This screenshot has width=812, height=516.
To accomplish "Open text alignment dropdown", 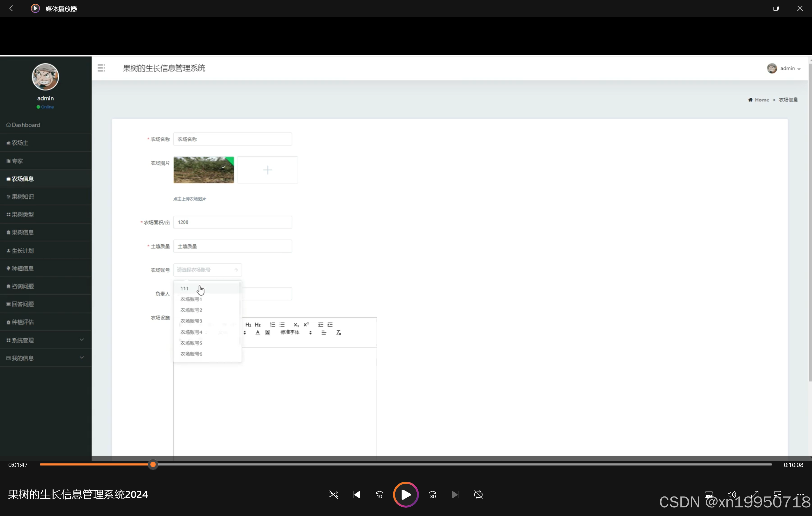I will click(x=324, y=332).
